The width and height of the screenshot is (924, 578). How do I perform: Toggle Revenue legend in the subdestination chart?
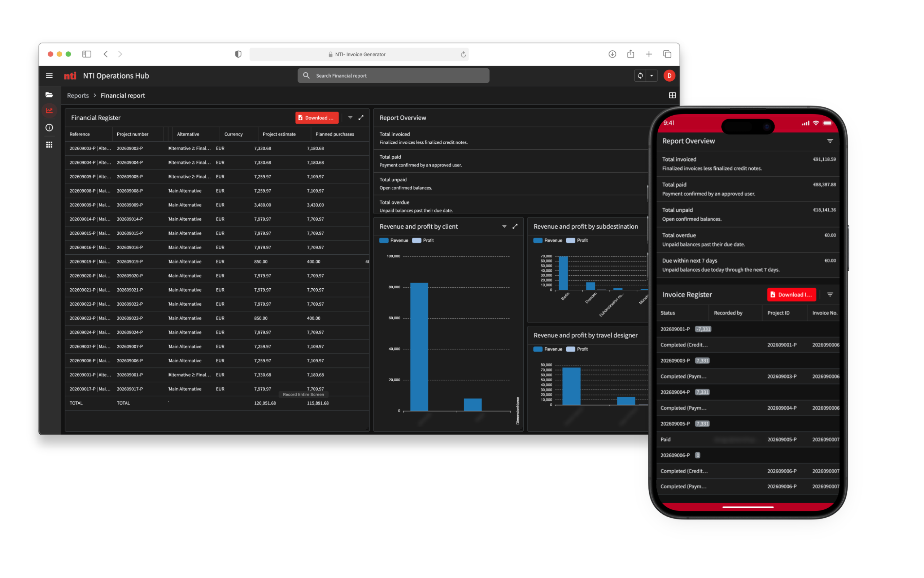tap(548, 241)
